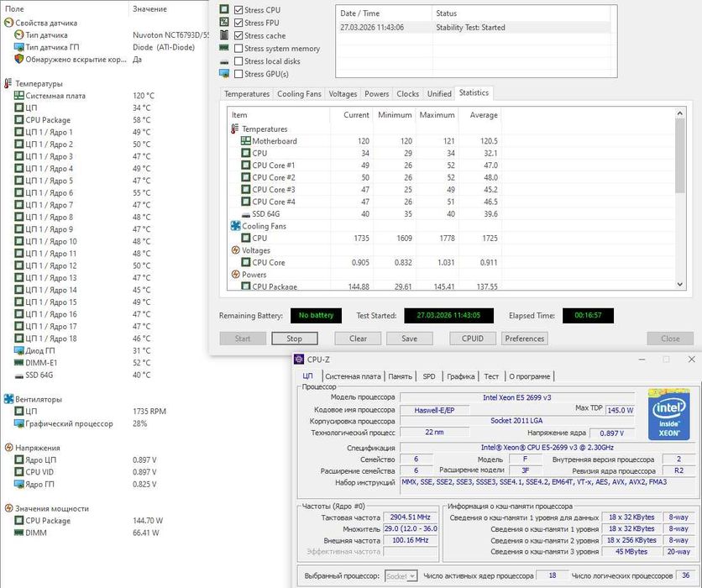Click the Значения мощности power icon
This screenshot has height=588, width=702.
tap(8, 508)
